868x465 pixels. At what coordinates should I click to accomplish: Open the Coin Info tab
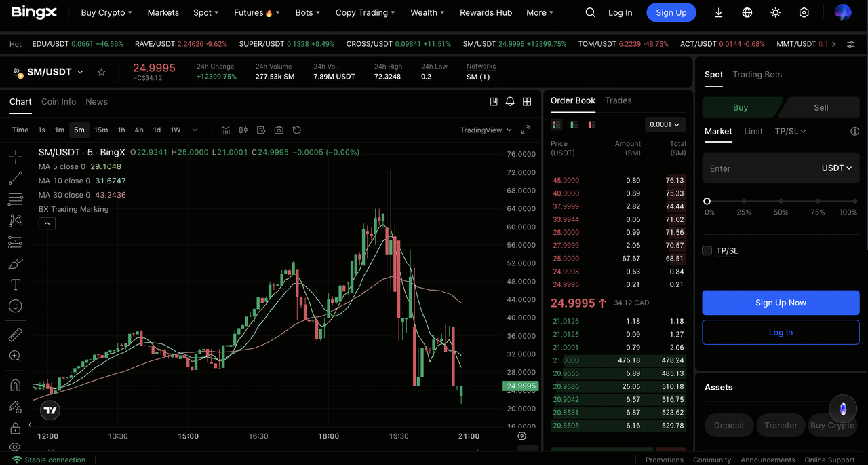point(58,102)
